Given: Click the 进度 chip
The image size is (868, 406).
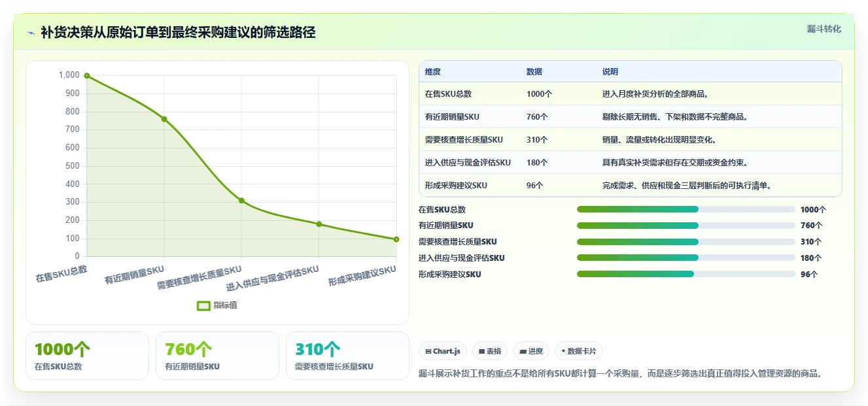Looking at the screenshot, I should pos(531,351).
